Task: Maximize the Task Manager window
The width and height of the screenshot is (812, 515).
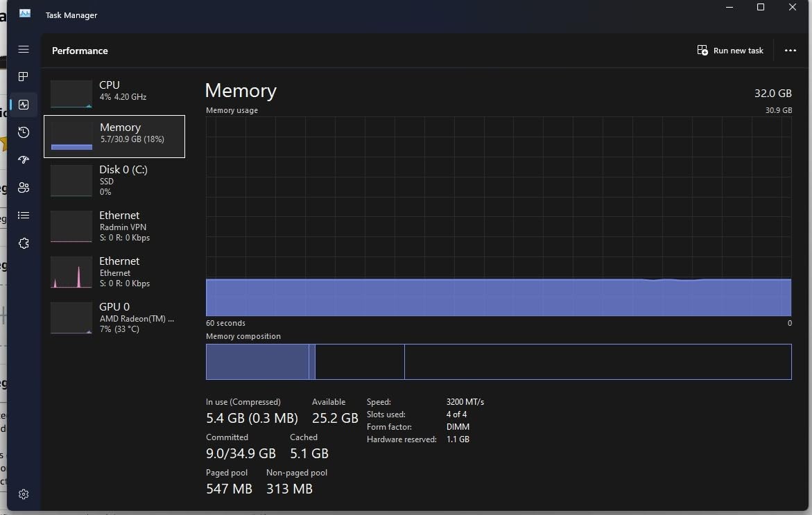Action: [x=760, y=7]
